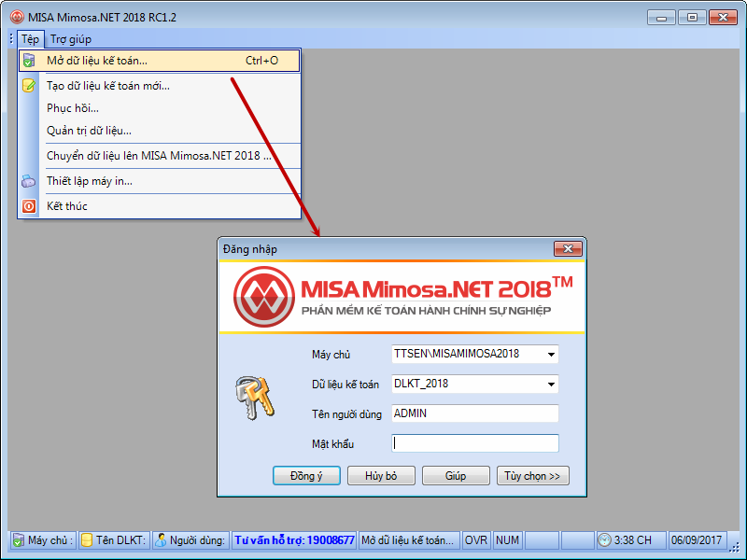Expand advanced options with Tùy chọn >>

pyautogui.click(x=532, y=476)
